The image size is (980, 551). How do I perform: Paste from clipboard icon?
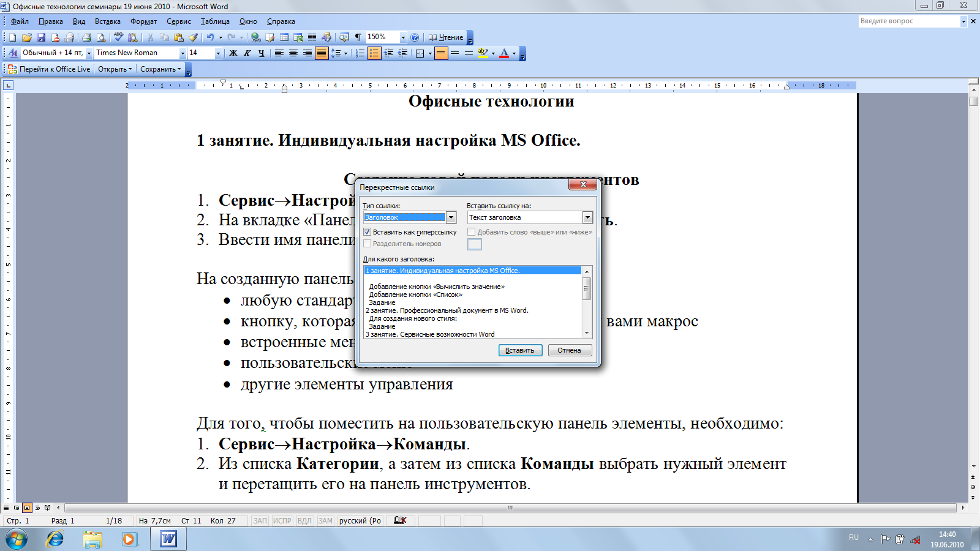pos(179,37)
